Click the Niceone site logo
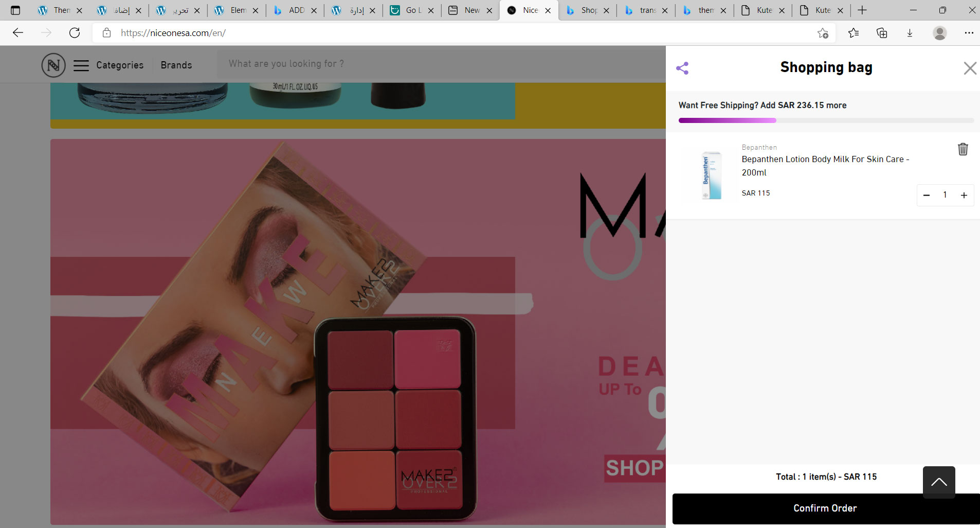 pos(53,65)
